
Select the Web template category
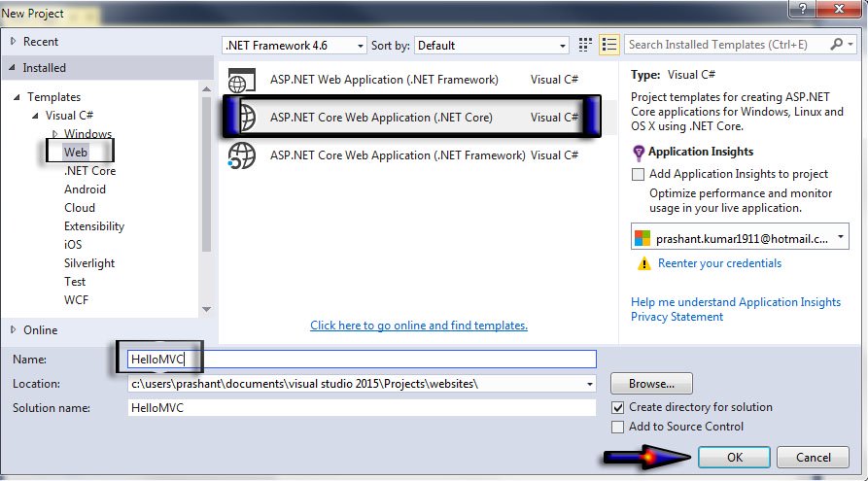[75, 153]
